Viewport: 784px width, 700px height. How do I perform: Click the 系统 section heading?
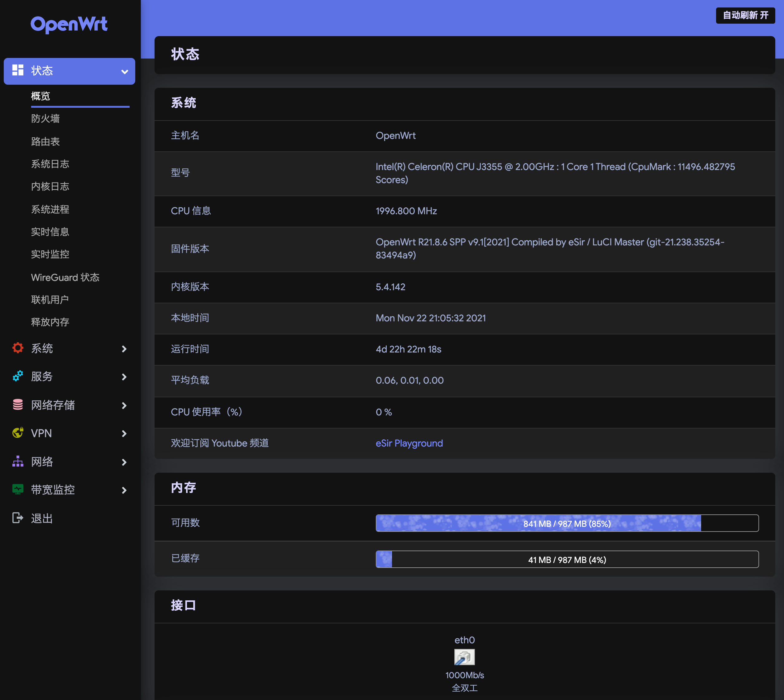[184, 103]
